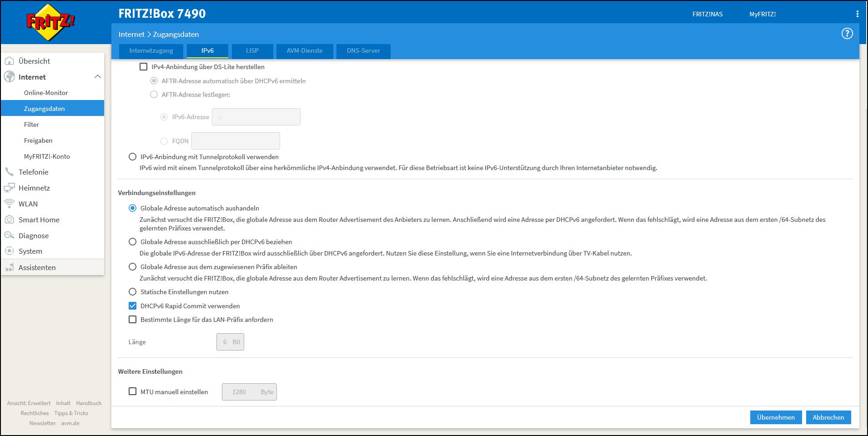Choose the IPv6-Adresse radio option
Viewport: 868px width, 436px height.
point(164,117)
